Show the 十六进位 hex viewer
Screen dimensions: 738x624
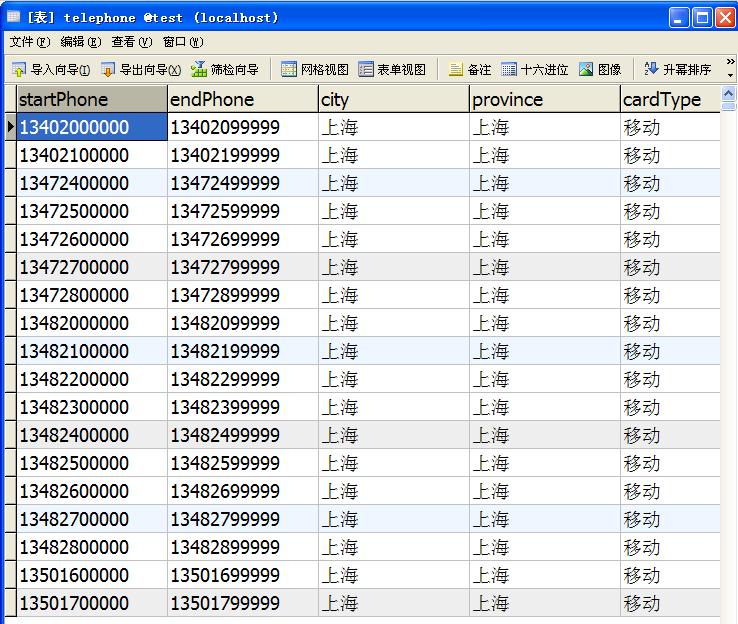click(535, 70)
